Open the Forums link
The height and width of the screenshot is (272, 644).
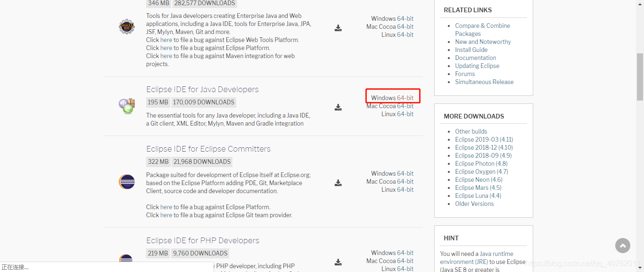(x=465, y=74)
